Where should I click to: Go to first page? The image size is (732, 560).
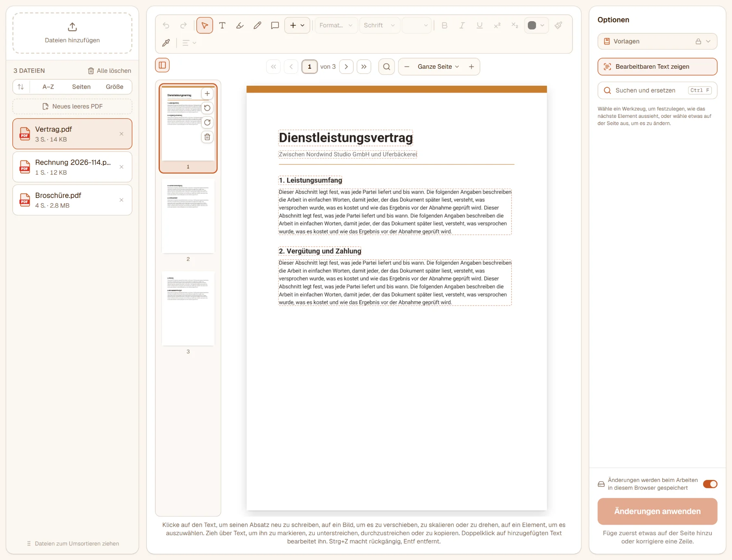[x=273, y=67]
